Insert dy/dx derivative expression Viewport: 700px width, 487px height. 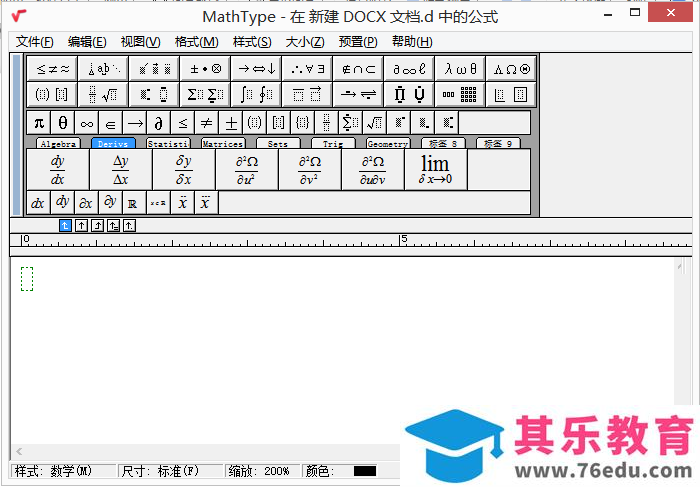pyautogui.click(x=58, y=170)
